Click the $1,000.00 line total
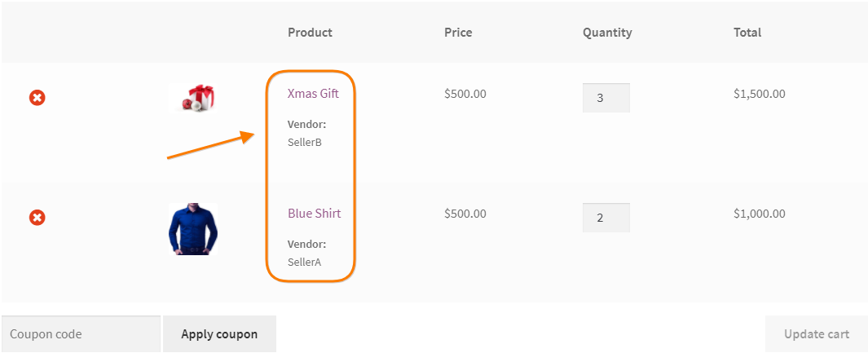This screenshot has width=868, height=353. pyautogui.click(x=759, y=214)
